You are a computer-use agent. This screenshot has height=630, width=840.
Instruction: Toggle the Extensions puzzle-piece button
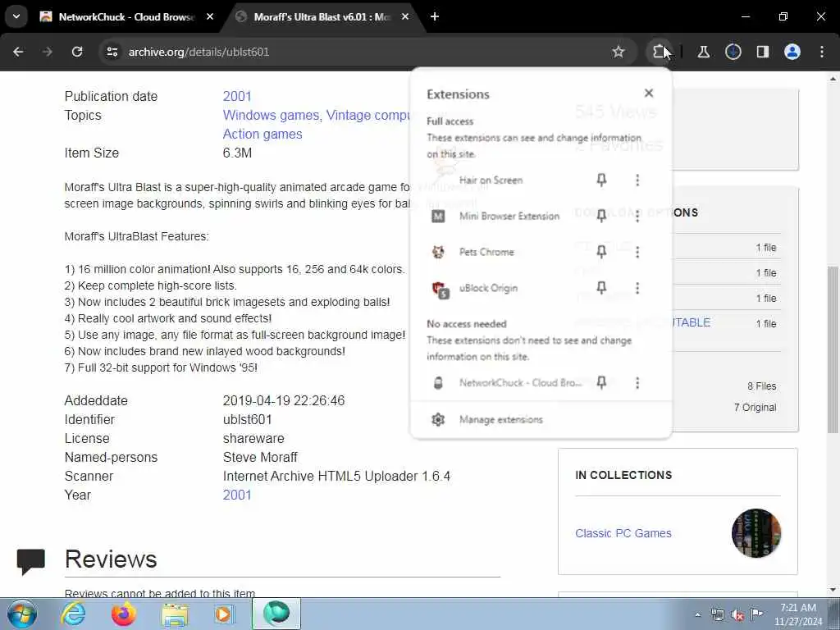click(x=659, y=52)
